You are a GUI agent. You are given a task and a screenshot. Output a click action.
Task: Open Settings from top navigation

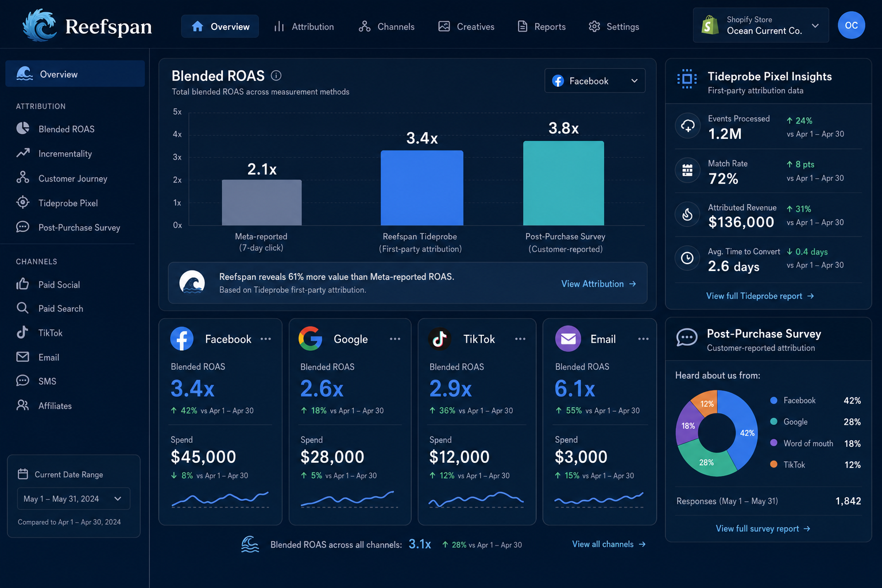coord(614,26)
